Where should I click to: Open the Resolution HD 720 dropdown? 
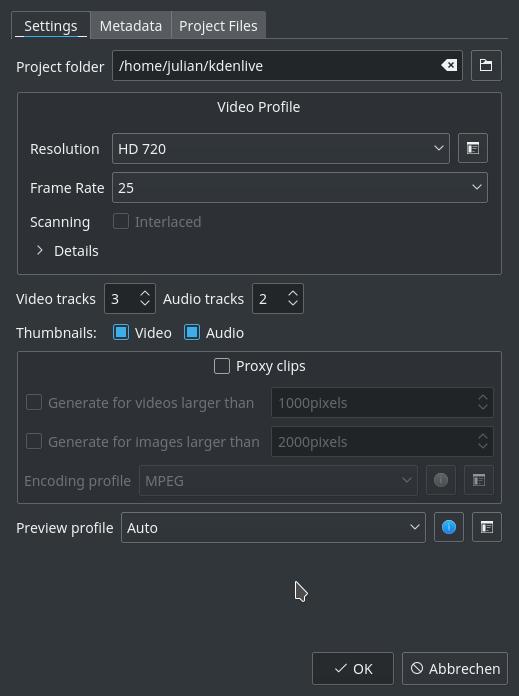click(281, 149)
